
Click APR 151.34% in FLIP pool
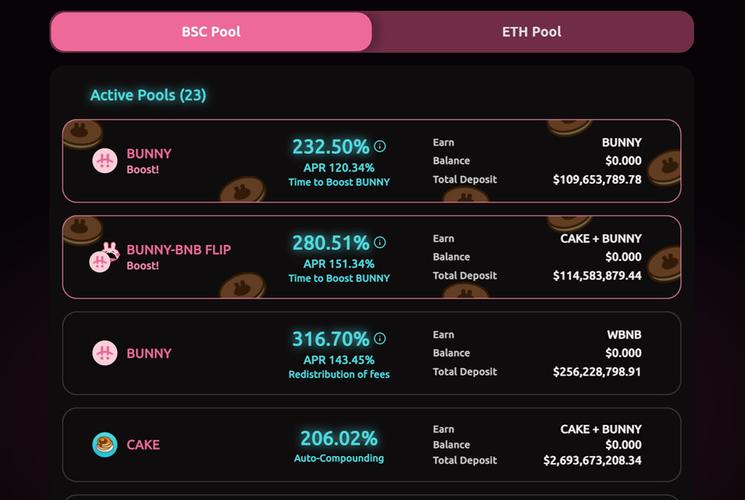[x=339, y=264]
